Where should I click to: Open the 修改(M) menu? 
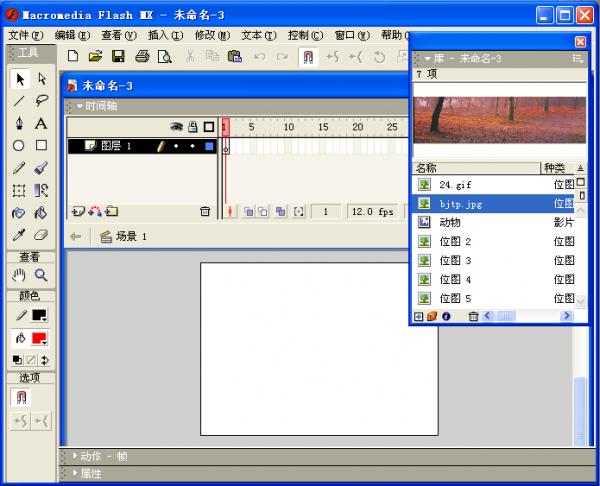click(x=212, y=36)
